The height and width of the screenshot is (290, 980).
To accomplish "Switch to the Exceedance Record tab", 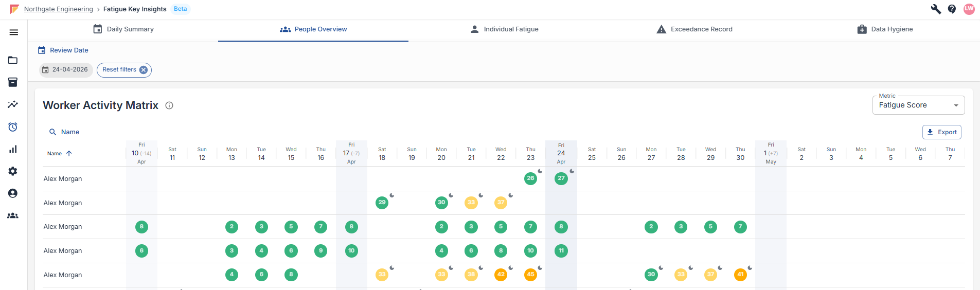I will coord(694,29).
